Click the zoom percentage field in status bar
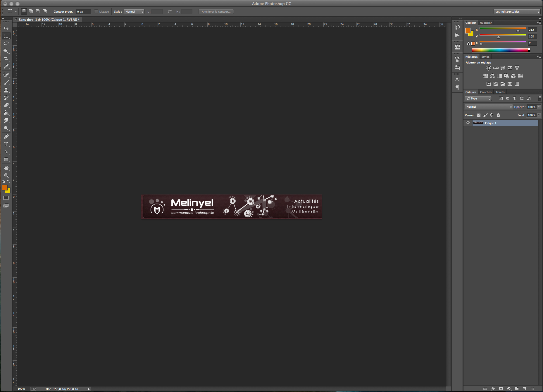The image size is (543, 392). pos(21,389)
